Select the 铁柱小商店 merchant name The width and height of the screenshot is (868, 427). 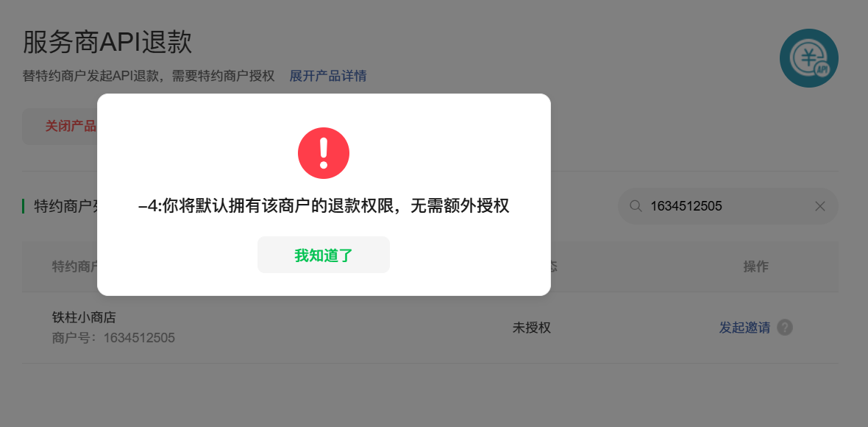pyautogui.click(x=84, y=317)
